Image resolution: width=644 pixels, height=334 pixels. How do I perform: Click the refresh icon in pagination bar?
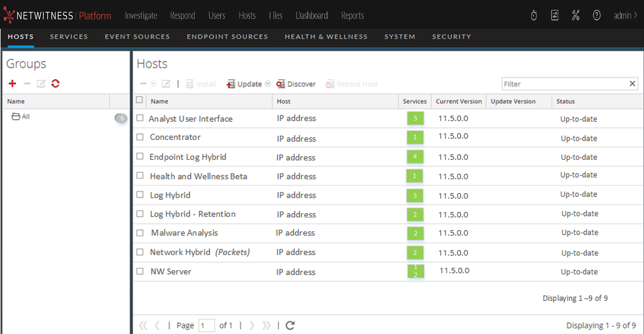pos(290,325)
